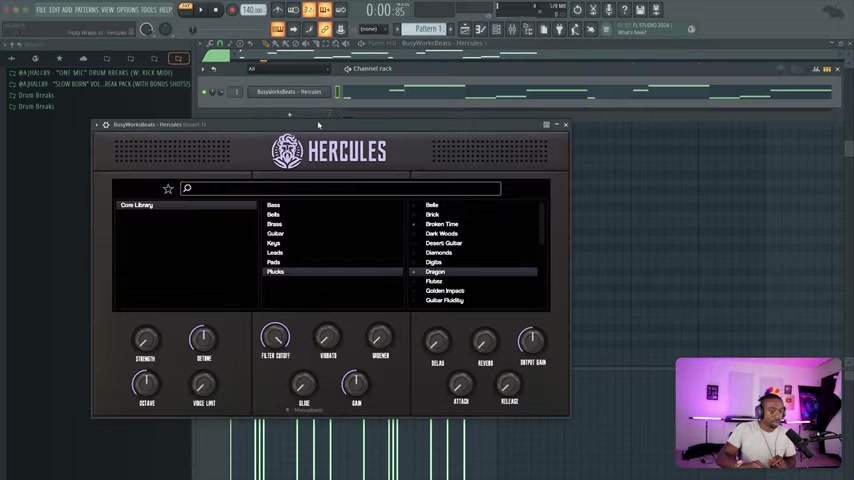Open the Pattern 1 selector
Viewport: 854px width, 480px height.
click(423, 29)
